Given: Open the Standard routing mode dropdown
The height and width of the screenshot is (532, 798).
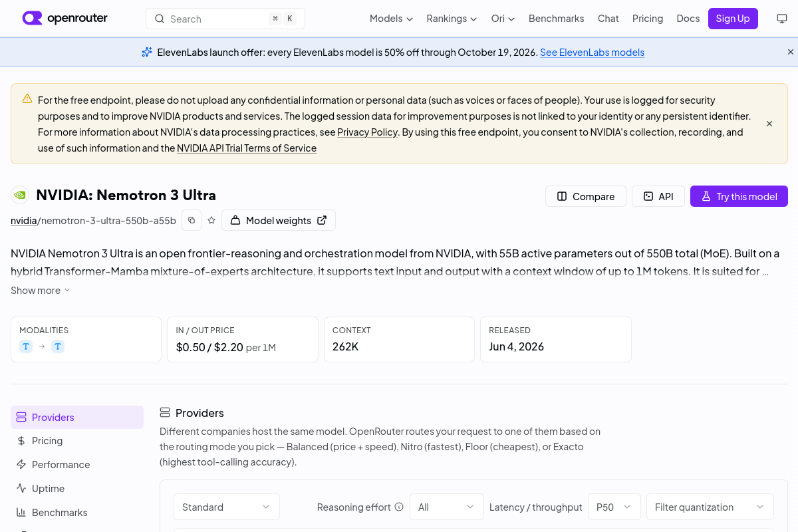Looking at the screenshot, I should click(x=227, y=507).
